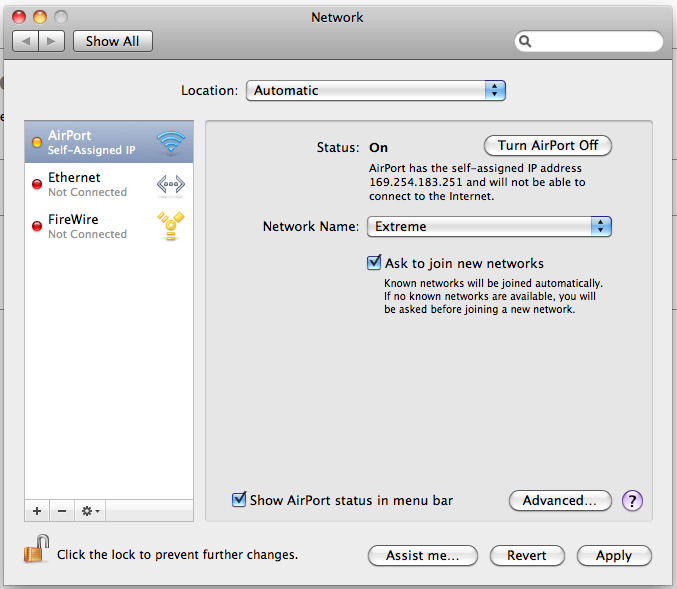
Task: Open the purple help question mark
Action: 632,501
